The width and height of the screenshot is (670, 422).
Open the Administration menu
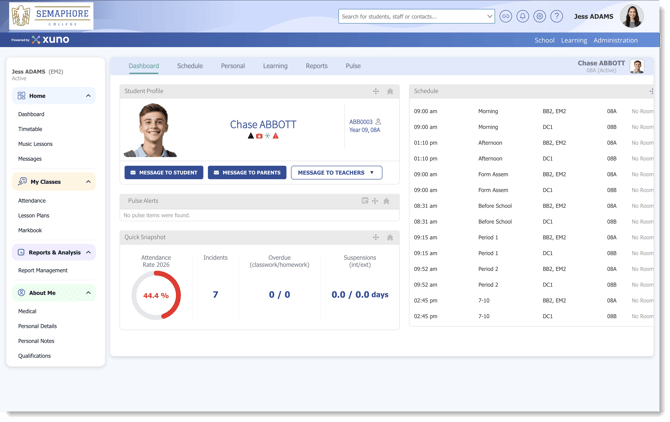click(615, 40)
